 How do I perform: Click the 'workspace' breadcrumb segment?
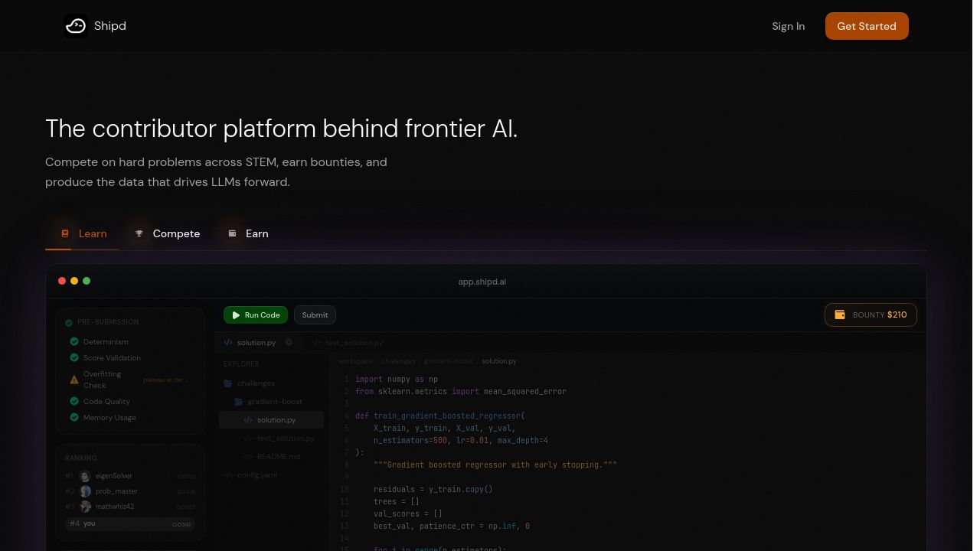[355, 360]
